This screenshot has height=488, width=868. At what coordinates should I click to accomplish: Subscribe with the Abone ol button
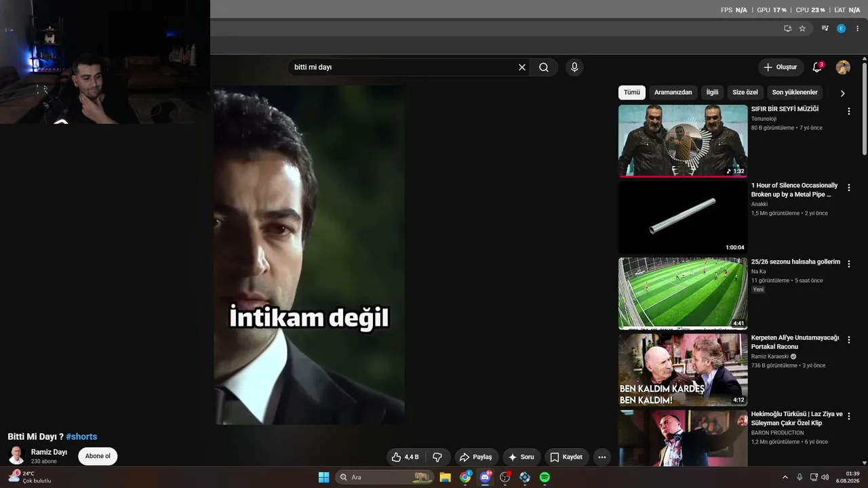pyautogui.click(x=98, y=456)
